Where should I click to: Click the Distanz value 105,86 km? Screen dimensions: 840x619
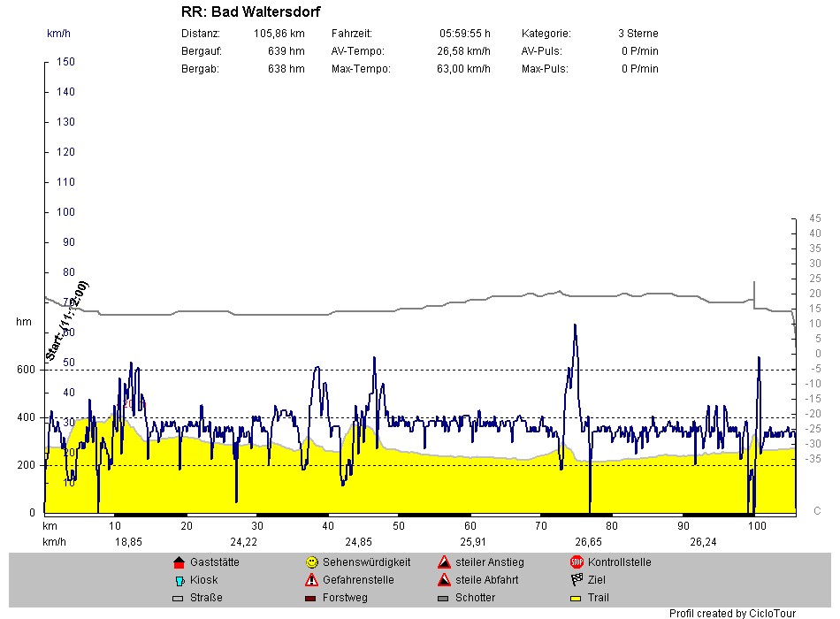pos(279,34)
